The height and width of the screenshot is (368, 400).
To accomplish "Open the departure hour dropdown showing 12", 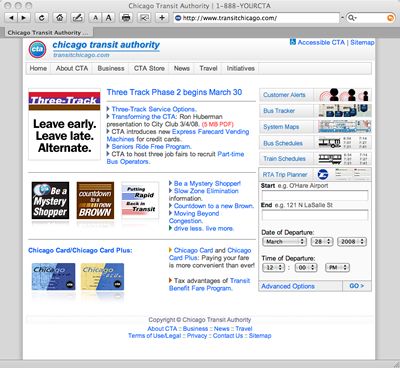I will click(x=273, y=267).
